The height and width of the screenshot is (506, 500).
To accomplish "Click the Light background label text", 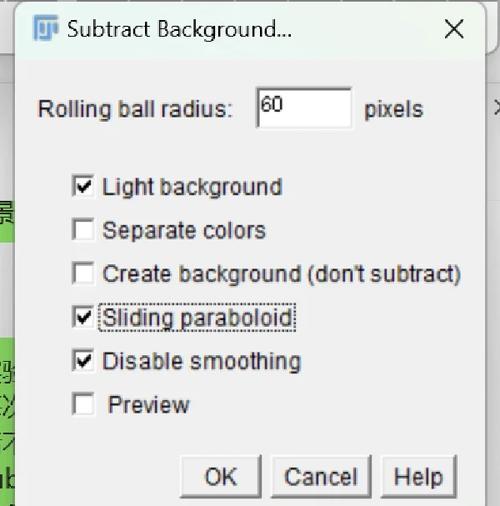I will point(192,187).
